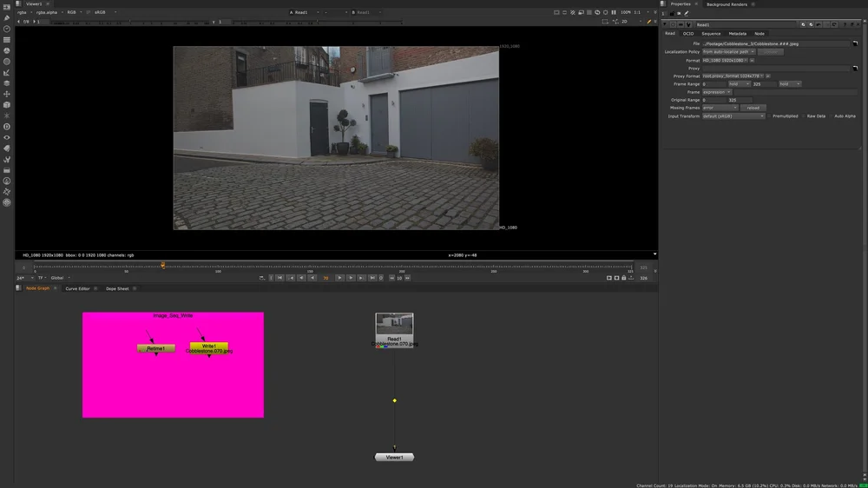Skip backward by 10 frames
The height and width of the screenshot is (488, 868).
point(392,278)
